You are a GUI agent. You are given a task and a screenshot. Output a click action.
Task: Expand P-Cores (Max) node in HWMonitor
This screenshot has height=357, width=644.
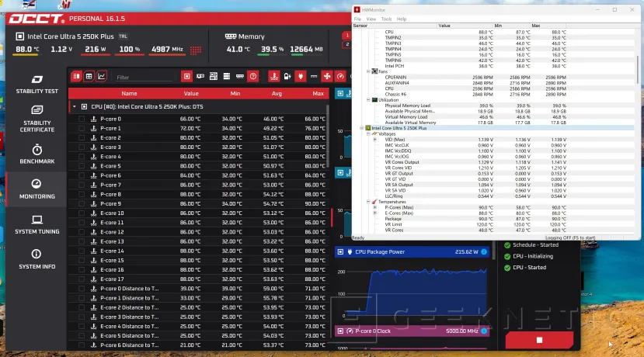(374, 208)
